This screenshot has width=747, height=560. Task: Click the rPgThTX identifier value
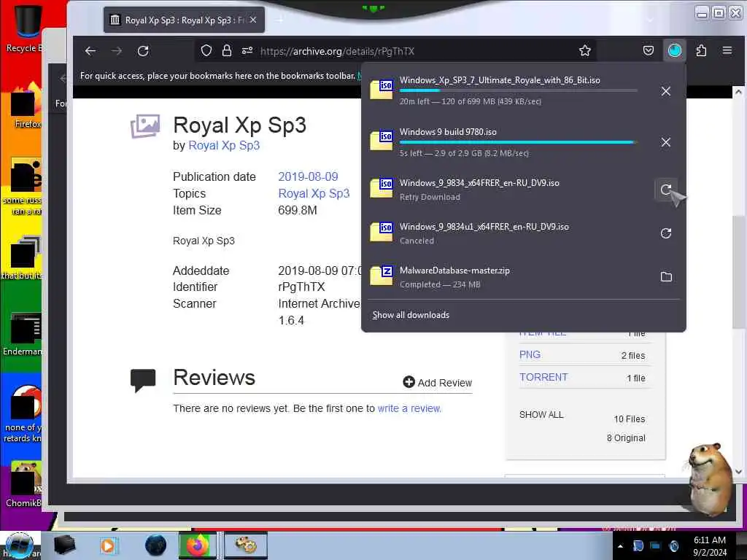[x=301, y=287]
